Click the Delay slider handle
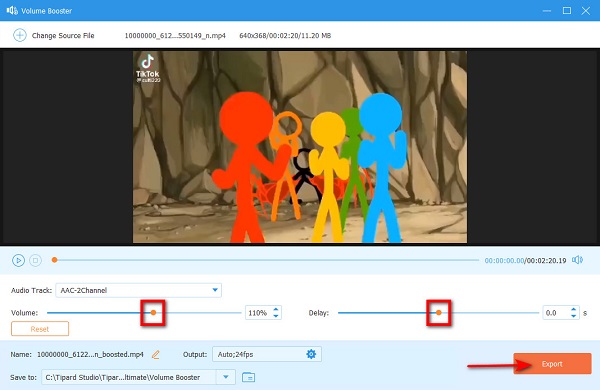This screenshot has height=390, width=600. point(439,313)
